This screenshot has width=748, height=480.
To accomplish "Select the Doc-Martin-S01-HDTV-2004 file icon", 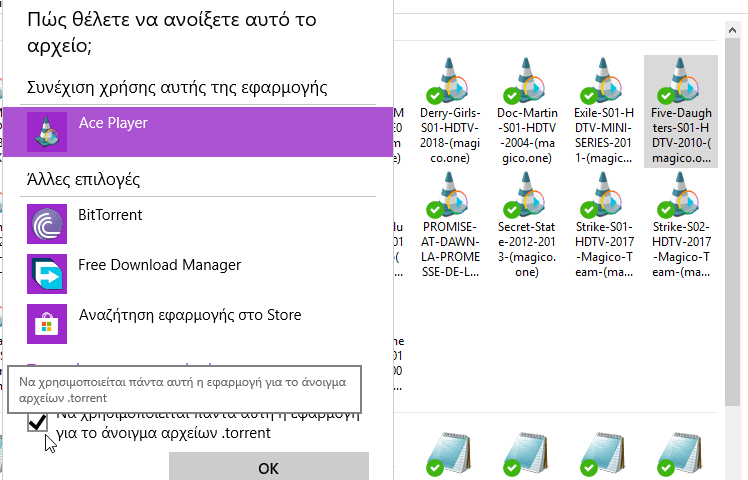I will [526, 81].
